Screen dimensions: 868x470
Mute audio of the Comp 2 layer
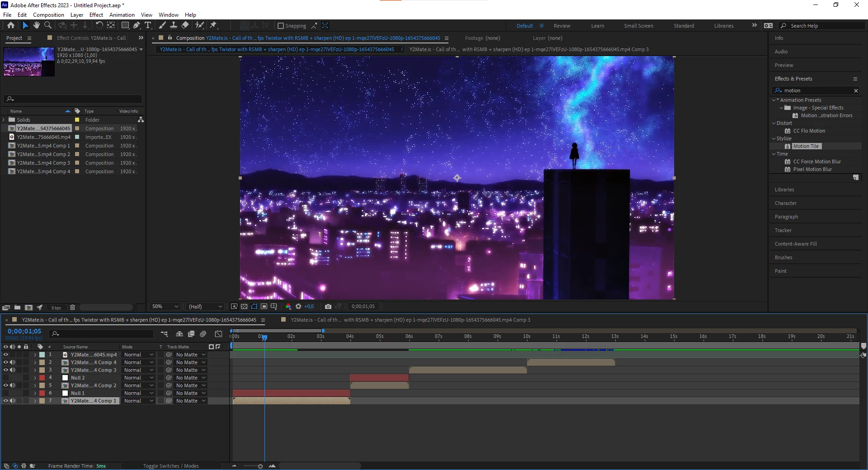[x=13, y=385]
